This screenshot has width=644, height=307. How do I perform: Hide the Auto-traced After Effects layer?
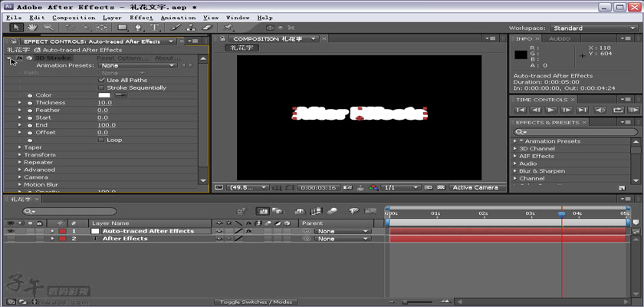pyautogui.click(x=10, y=231)
